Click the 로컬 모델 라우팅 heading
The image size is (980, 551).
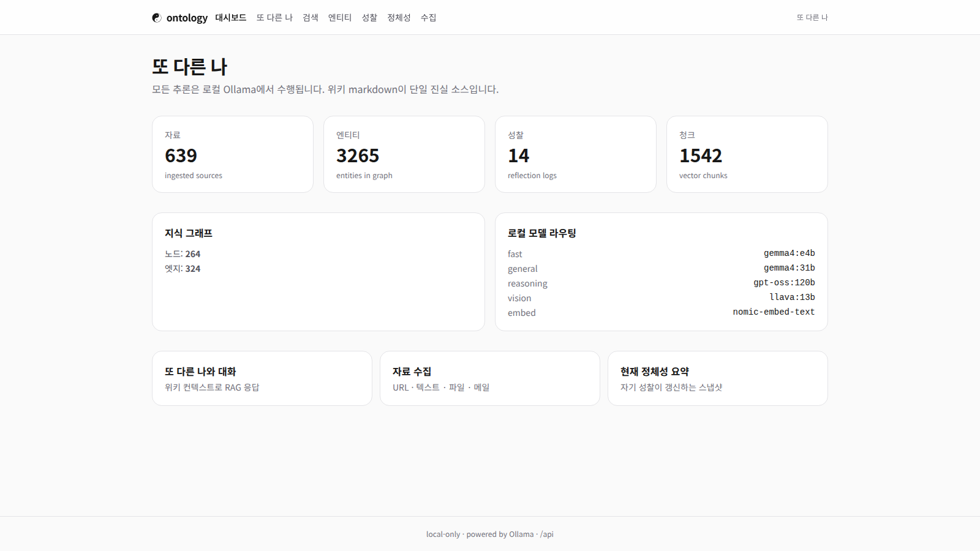pyautogui.click(x=542, y=233)
